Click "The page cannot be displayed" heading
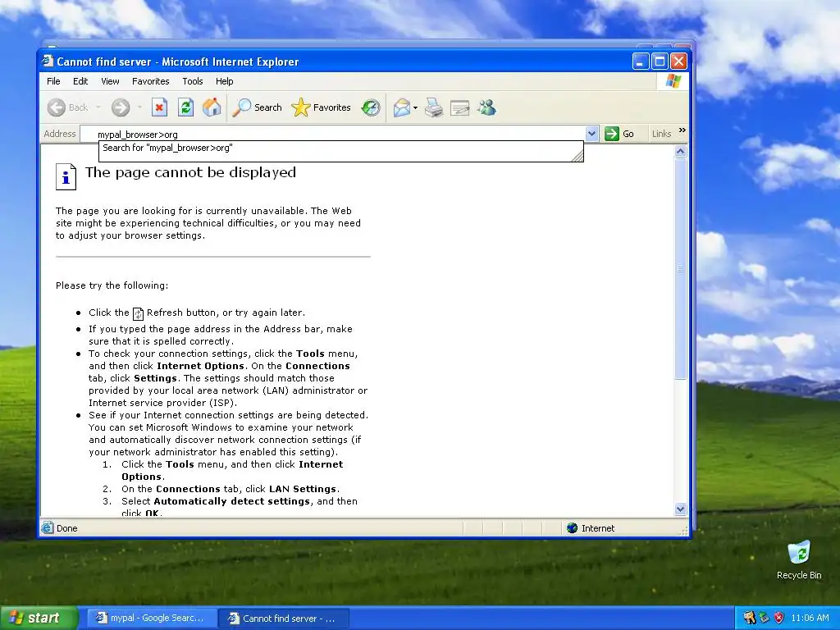The height and width of the screenshot is (630, 840). click(x=190, y=172)
